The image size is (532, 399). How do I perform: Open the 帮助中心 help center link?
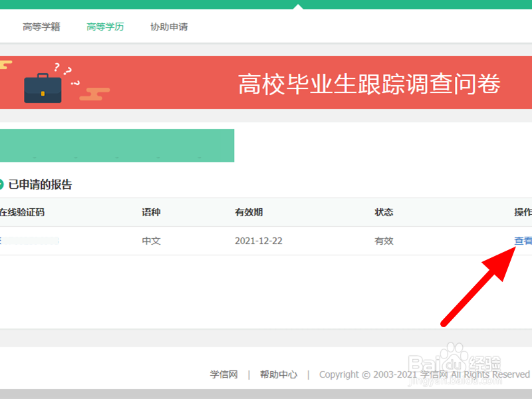pyautogui.click(x=279, y=374)
